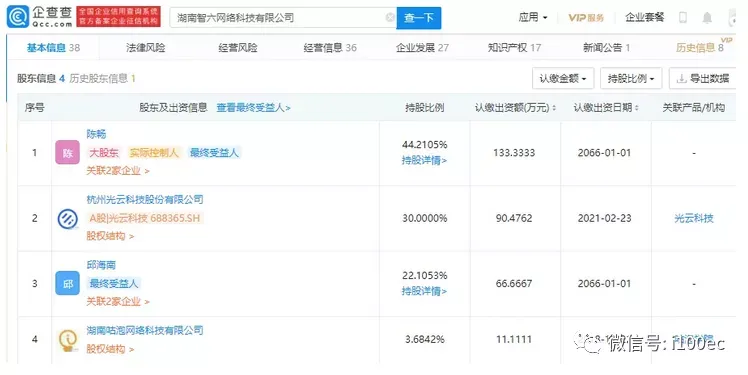This screenshot has width=748, height=375.
Task: Open VIP服务 menu
Action: pos(586,18)
